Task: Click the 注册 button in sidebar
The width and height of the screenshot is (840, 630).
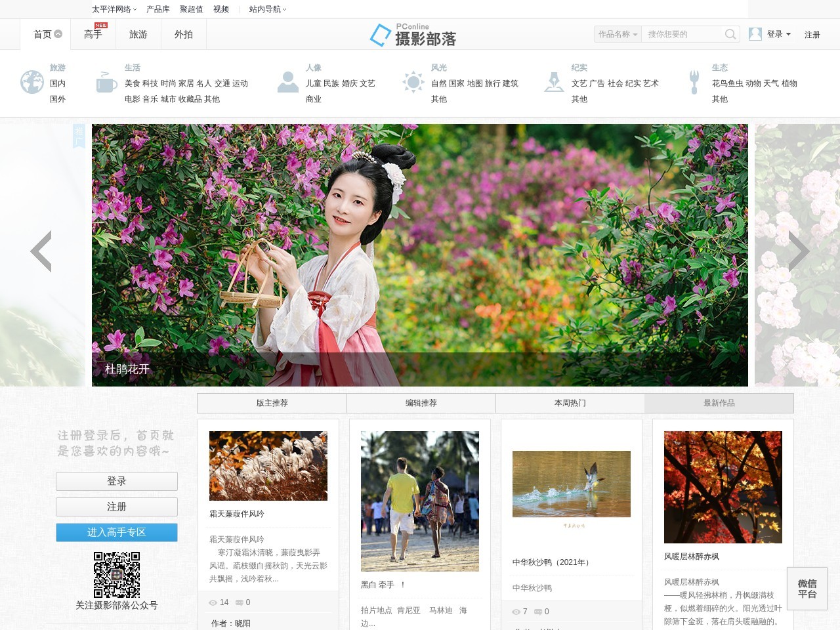Action: 117,507
